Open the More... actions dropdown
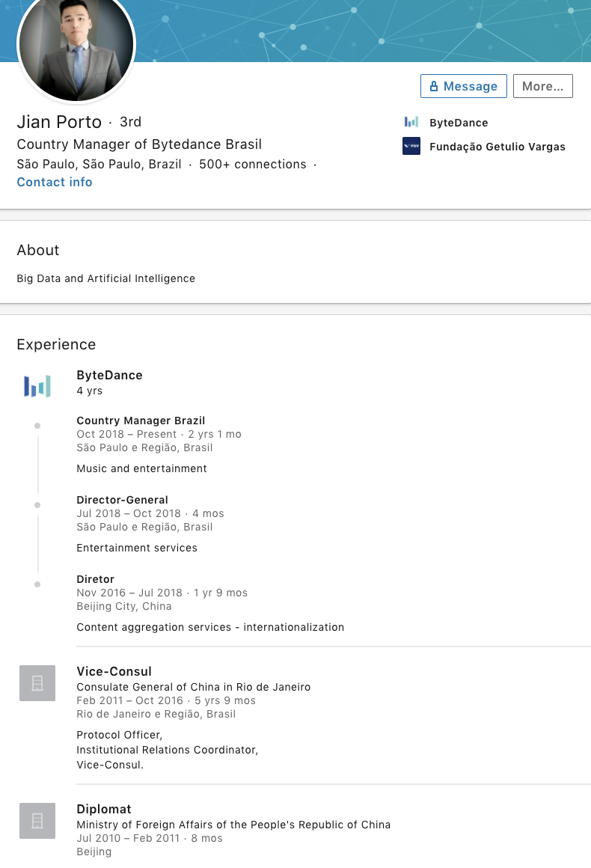591x868 pixels. 542,86
